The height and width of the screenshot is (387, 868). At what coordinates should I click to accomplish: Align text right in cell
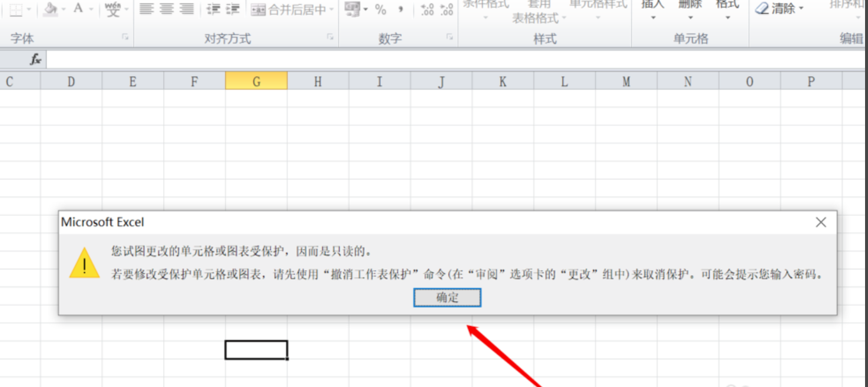coord(187,9)
